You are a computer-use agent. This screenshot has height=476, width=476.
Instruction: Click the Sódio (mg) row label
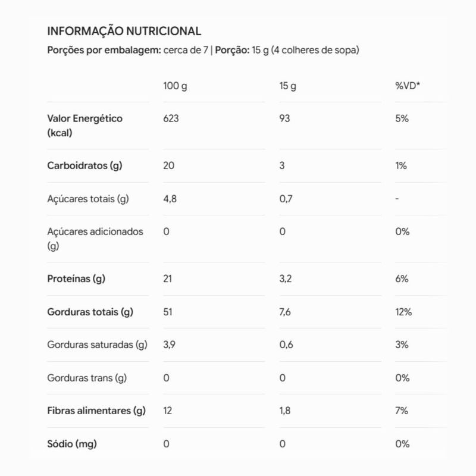click(72, 444)
